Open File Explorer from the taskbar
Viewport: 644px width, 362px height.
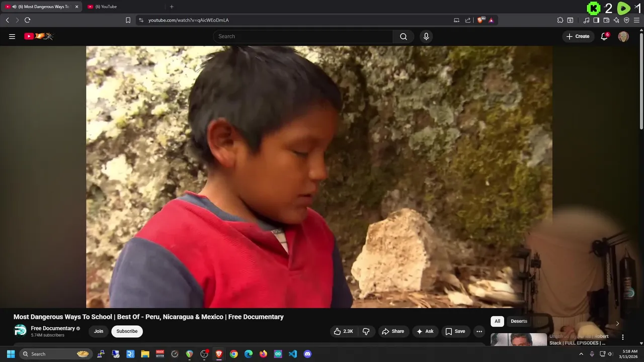(x=145, y=354)
